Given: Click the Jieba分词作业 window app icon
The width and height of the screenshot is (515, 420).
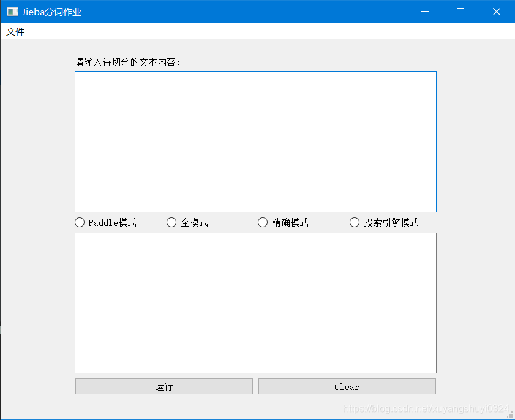Looking at the screenshot, I should tap(12, 12).
